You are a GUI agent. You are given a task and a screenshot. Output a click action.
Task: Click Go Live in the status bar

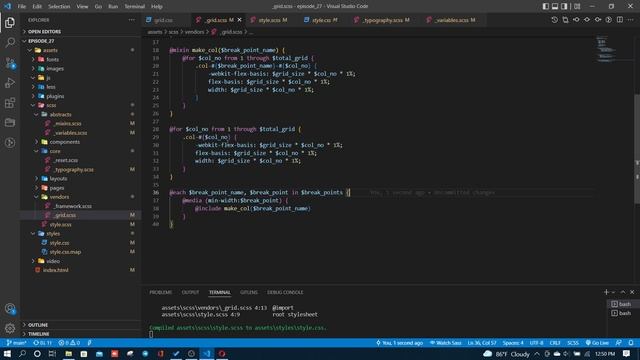[x=597, y=343]
